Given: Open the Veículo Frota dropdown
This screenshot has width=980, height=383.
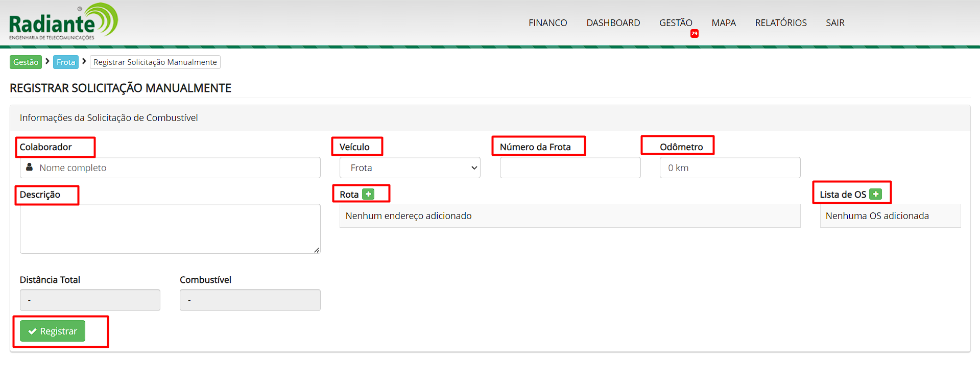Looking at the screenshot, I should click(410, 167).
